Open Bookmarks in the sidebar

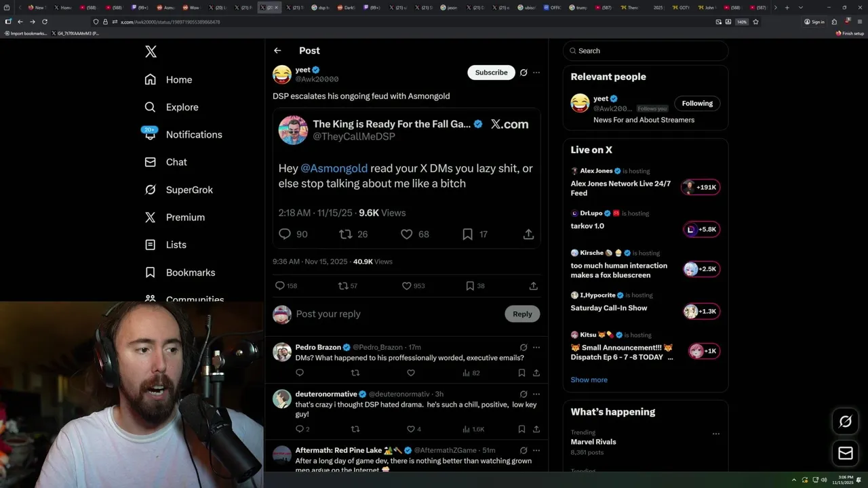point(180,272)
